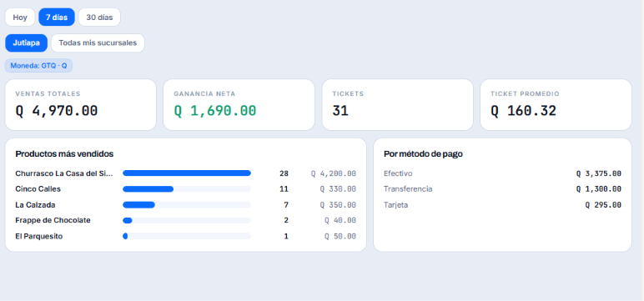Viewport: 644px width, 301px height.
Task: Open the Ventas Totales card
Action: coord(80,105)
